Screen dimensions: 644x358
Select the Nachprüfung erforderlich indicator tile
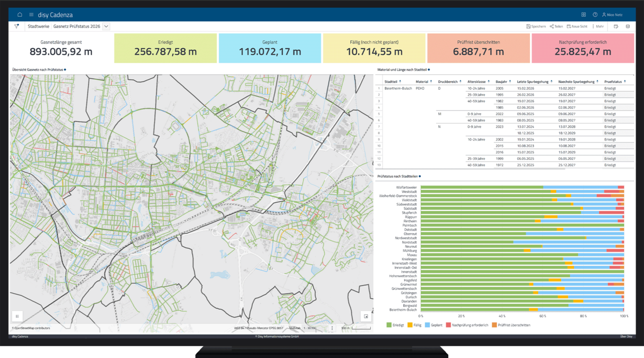(583, 48)
